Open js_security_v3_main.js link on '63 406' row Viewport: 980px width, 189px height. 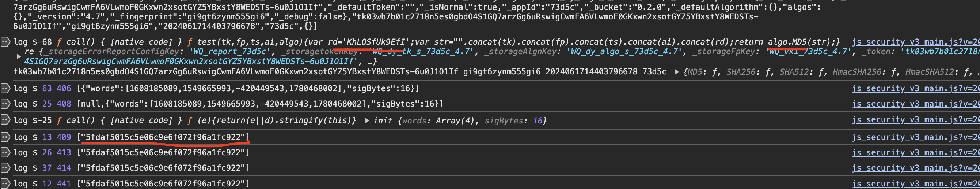916,88
